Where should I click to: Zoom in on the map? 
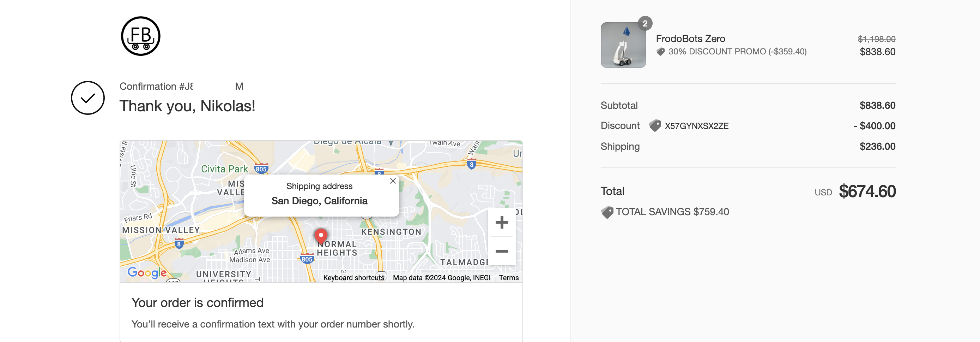[501, 223]
